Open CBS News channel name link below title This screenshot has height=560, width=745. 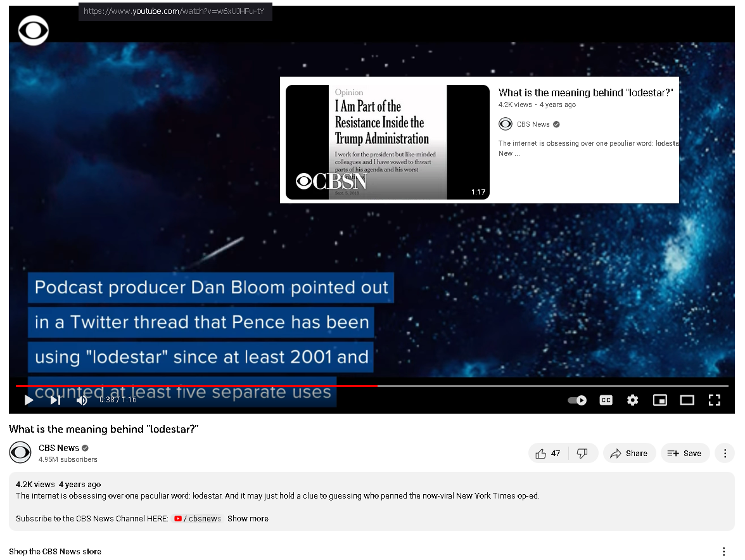58,448
